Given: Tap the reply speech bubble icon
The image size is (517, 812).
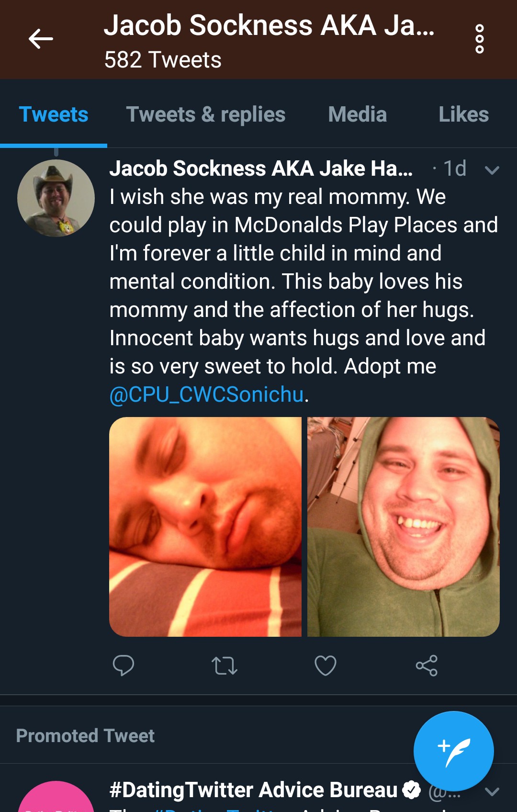Looking at the screenshot, I should tap(123, 665).
